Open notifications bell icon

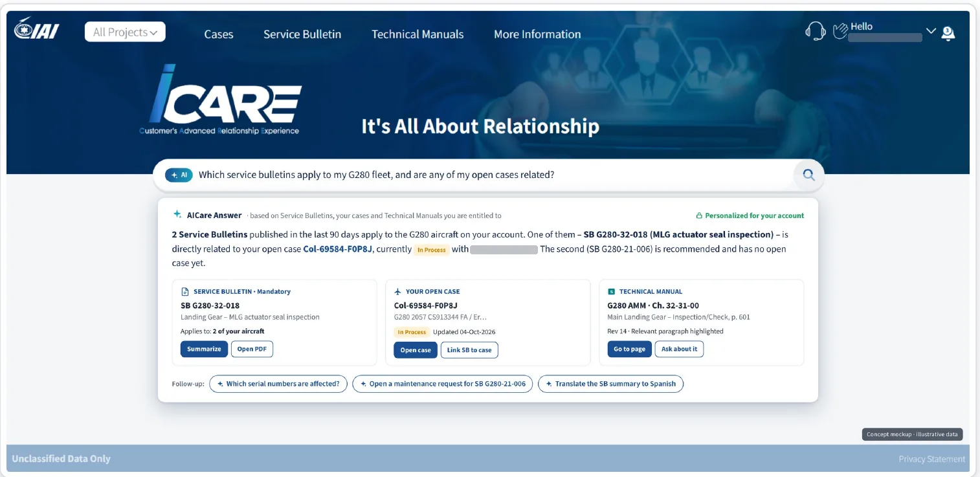pyautogui.click(x=948, y=33)
